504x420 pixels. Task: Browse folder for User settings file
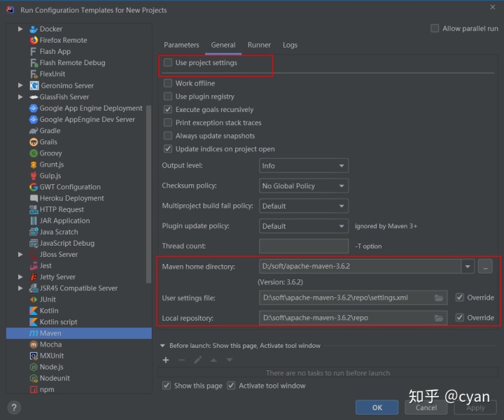pos(439,298)
